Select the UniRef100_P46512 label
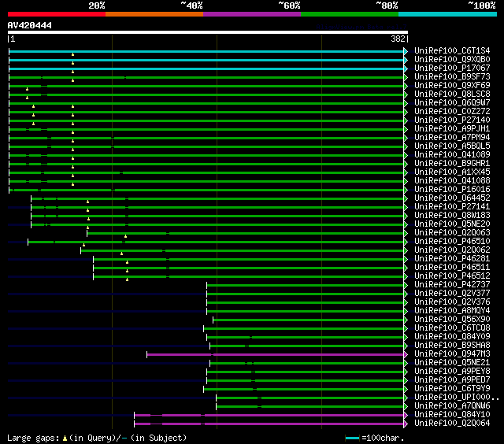504x444 pixels. [452, 276]
